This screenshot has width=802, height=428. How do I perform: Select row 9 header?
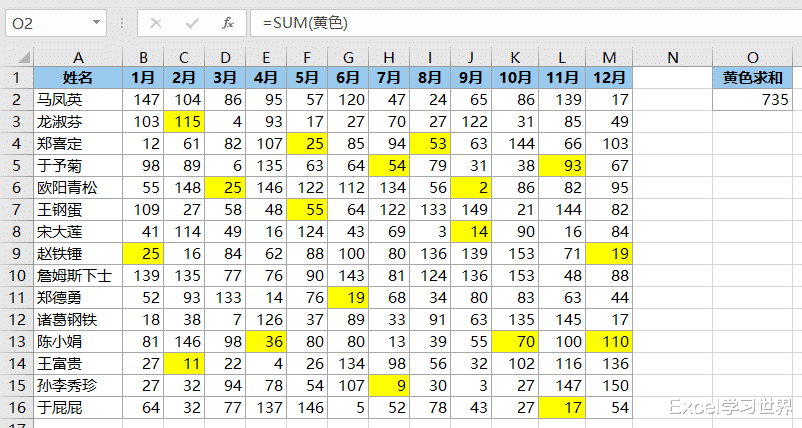pyautogui.click(x=17, y=254)
